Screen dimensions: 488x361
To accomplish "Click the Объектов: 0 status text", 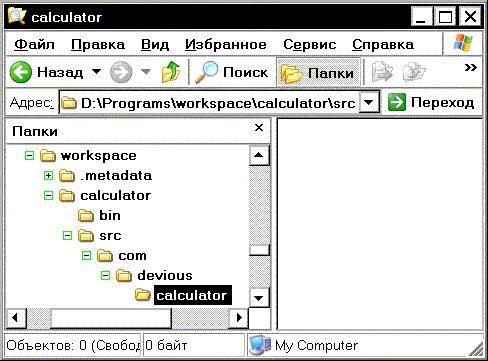I will pyautogui.click(x=73, y=345).
